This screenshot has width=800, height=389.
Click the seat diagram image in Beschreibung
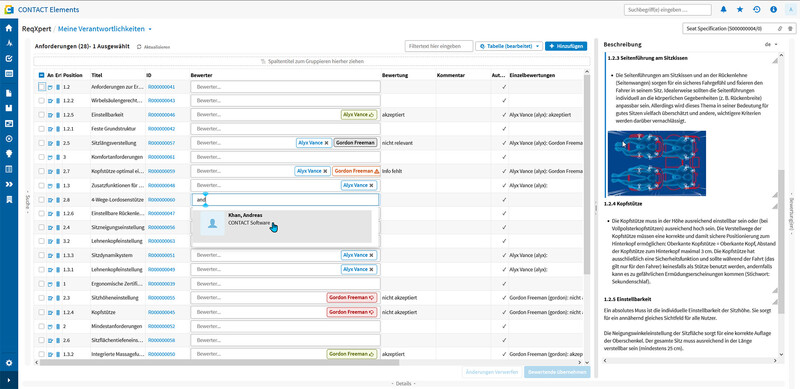657,163
